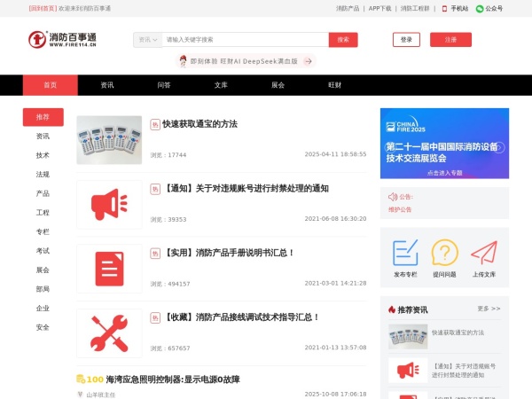Select 展会 in left category list

(x=43, y=270)
